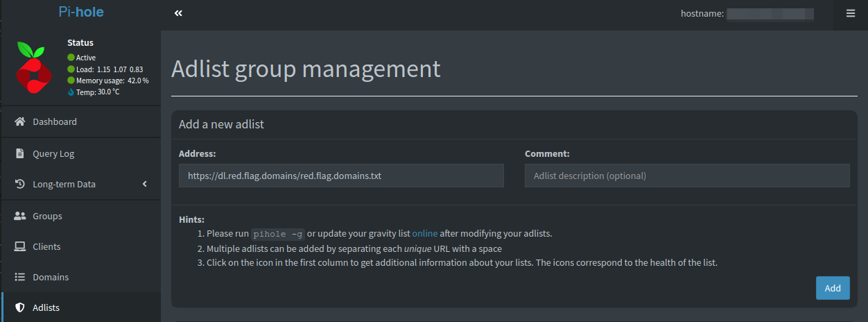Focus the Address input field

click(341, 176)
